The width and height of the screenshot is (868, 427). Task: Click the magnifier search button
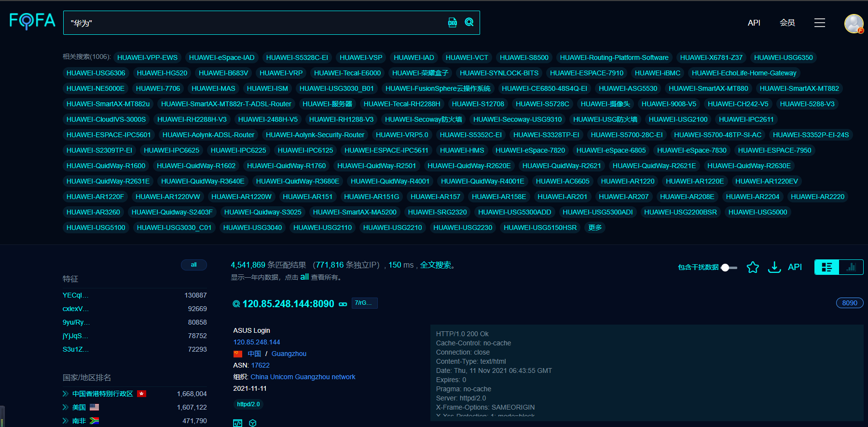click(x=469, y=22)
